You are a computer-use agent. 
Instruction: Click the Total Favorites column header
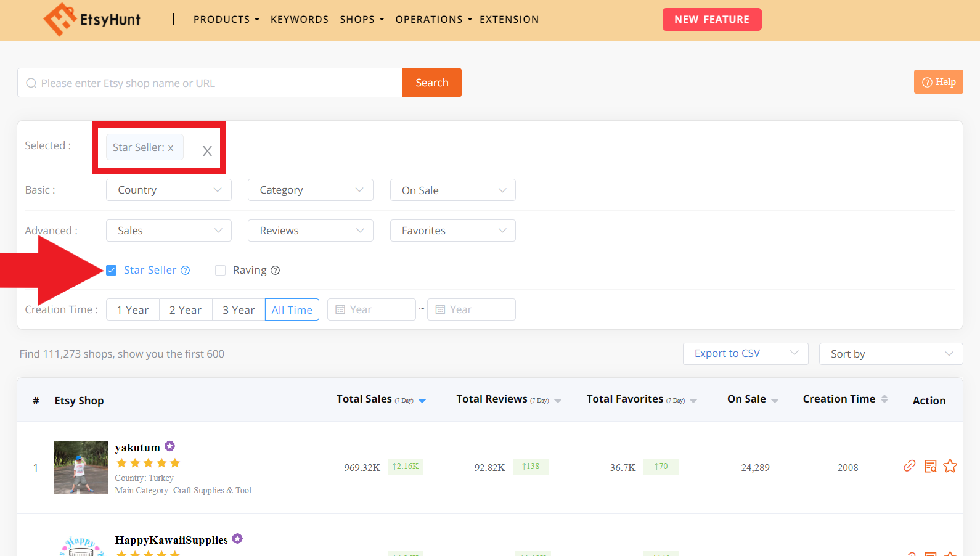[625, 399]
